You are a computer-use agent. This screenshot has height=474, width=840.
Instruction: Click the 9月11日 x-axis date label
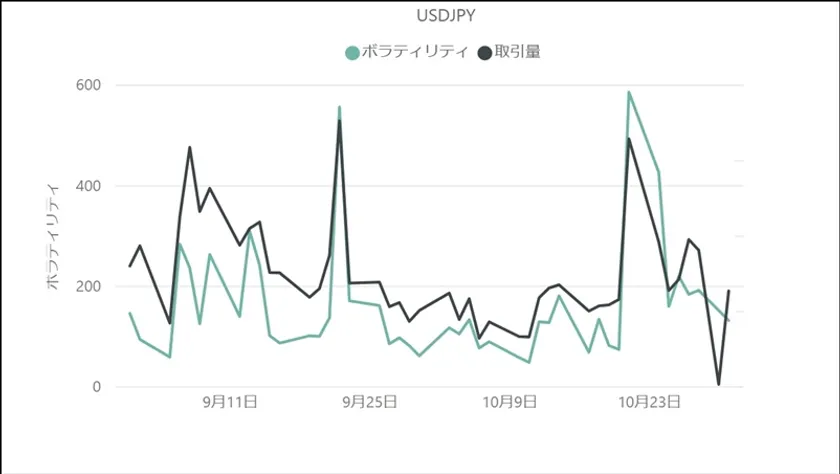(230, 403)
